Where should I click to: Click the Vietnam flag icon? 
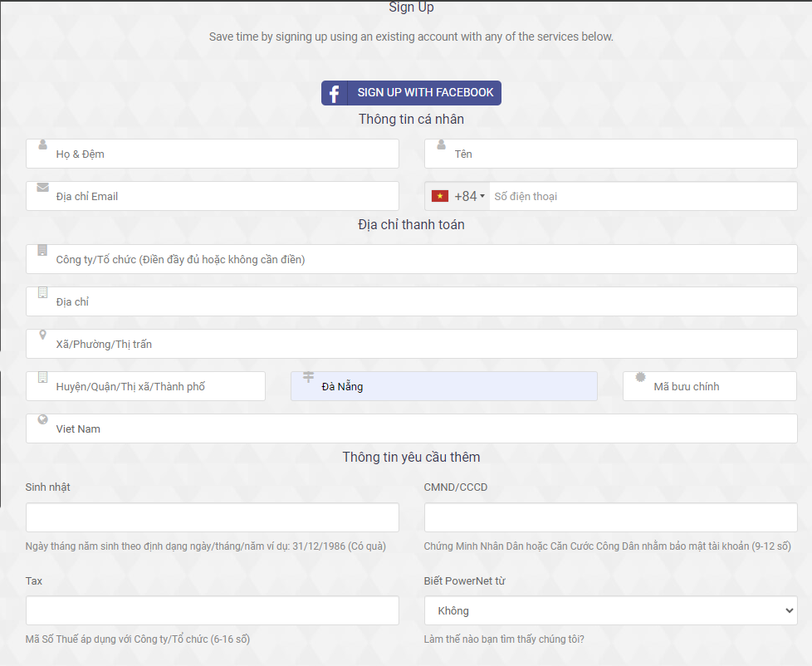click(x=440, y=196)
